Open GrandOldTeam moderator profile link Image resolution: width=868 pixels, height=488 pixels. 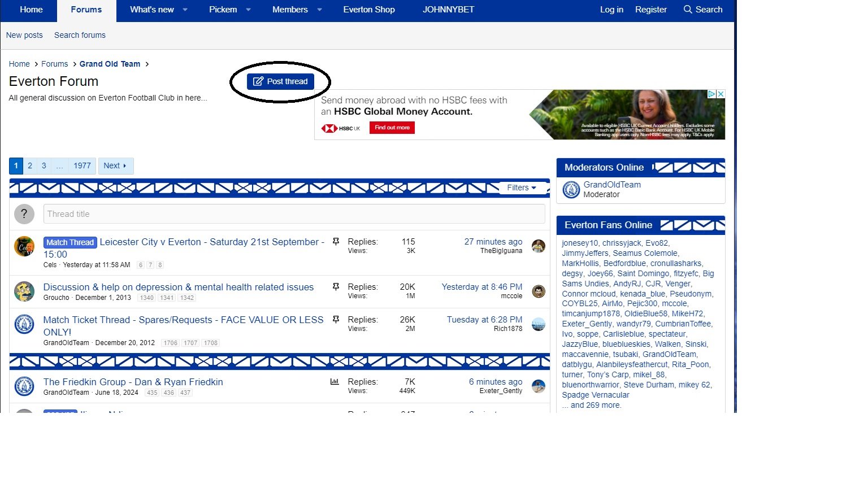(x=612, y=185)
